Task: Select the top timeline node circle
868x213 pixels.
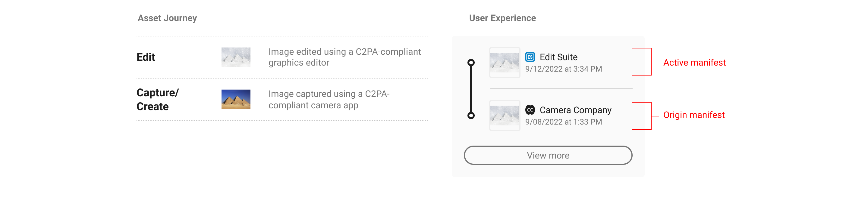Action: pos(471,63)
